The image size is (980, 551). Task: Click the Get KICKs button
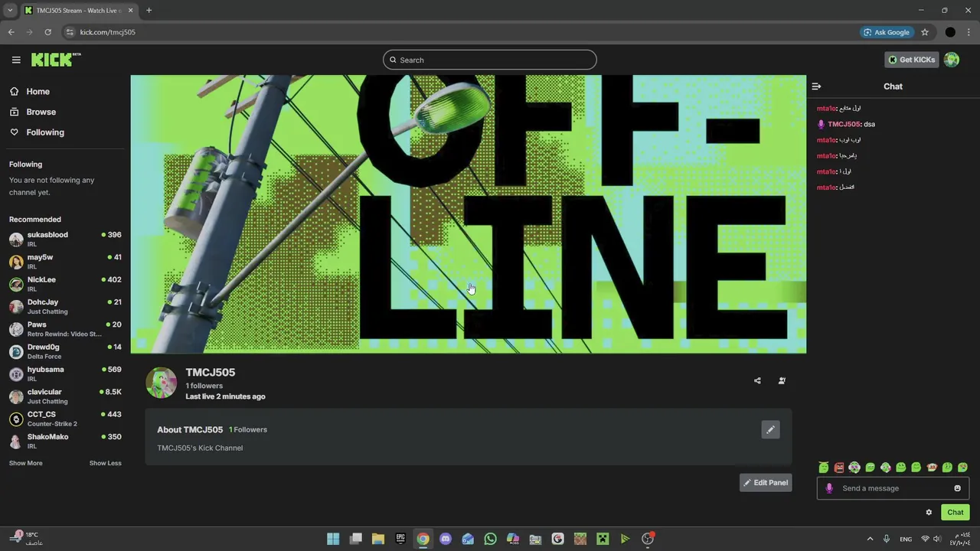911,60
